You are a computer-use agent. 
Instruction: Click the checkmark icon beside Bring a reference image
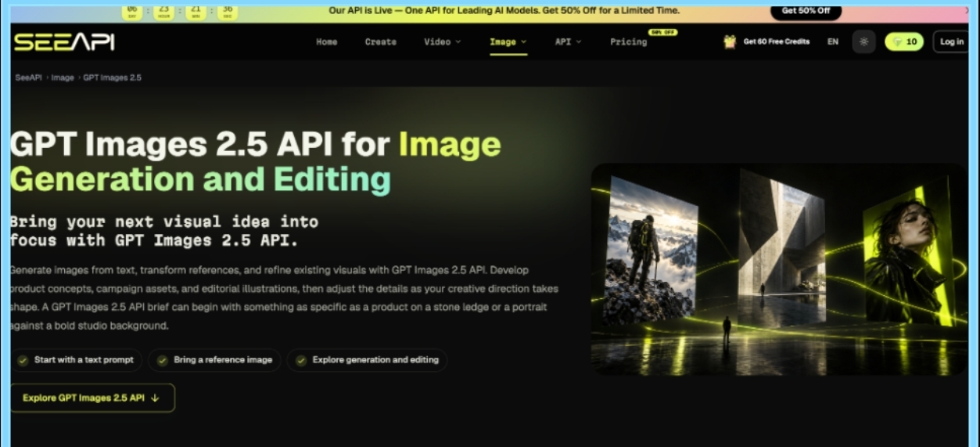pos(163,360)
